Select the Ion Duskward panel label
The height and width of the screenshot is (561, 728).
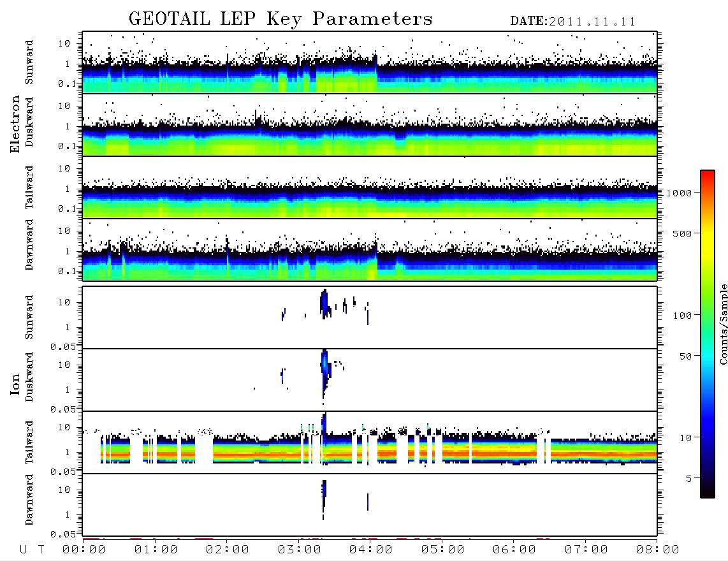tap(29, 377)
